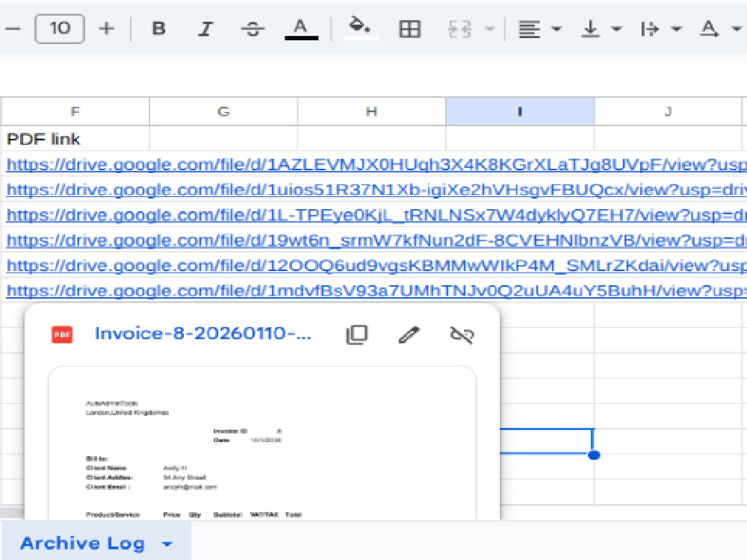Edit the font size field showing 10

60,28
